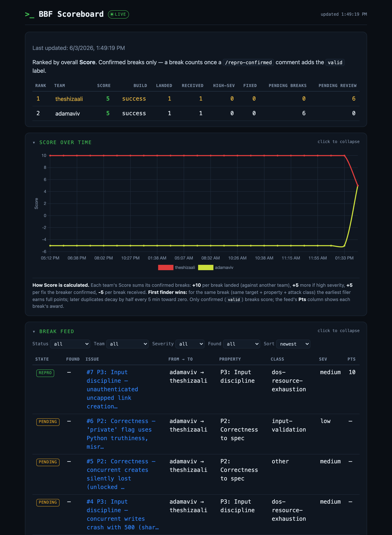Click 'other' class in issue #5 row

pos(280,461)
